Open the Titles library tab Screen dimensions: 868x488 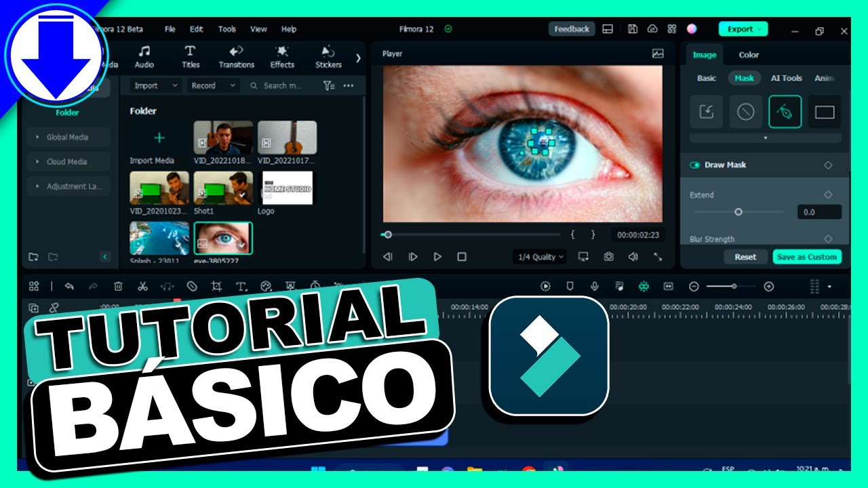tap(191, 57)
